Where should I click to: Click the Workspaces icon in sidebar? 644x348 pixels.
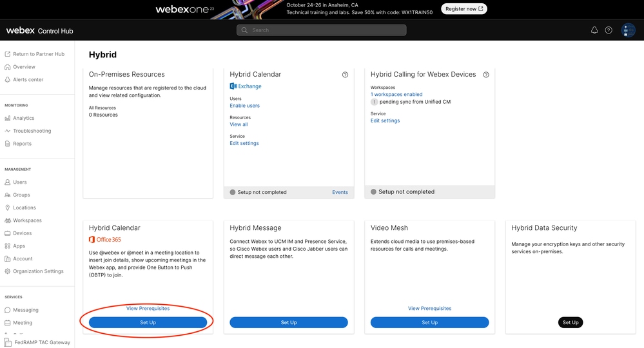coord(7,220)
